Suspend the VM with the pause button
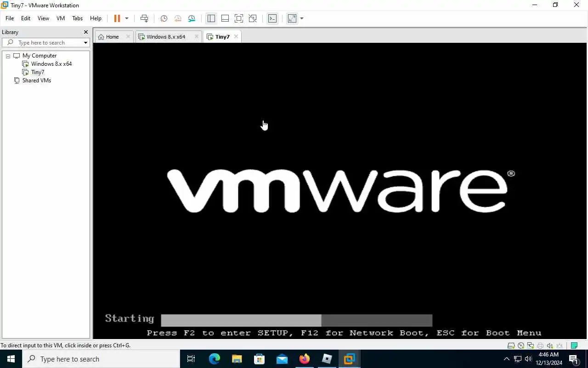 pos(117,18)
